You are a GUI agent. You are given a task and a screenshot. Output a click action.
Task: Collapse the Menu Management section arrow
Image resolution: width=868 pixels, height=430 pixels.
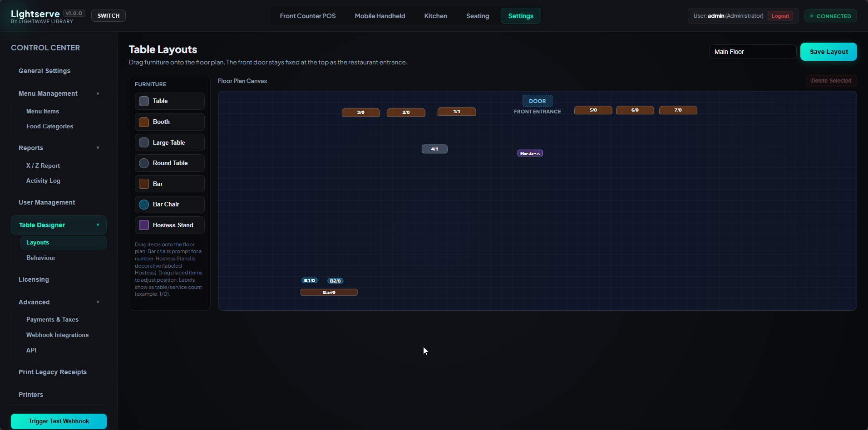[x=98, y=94]
